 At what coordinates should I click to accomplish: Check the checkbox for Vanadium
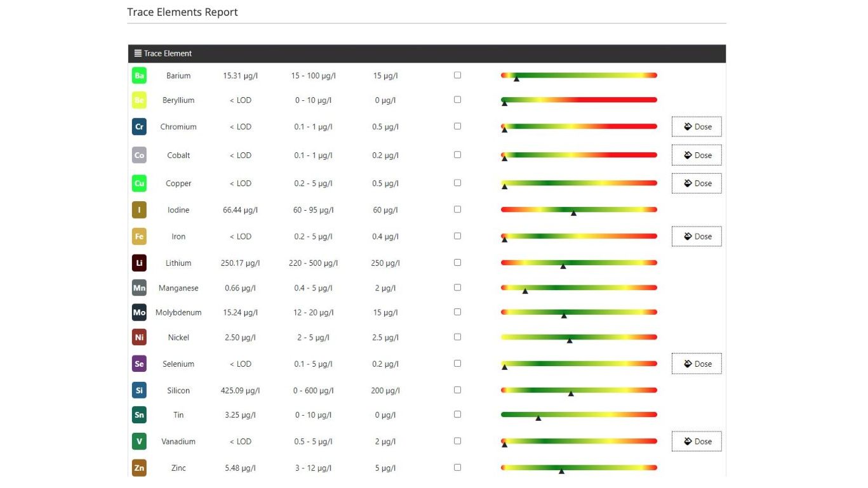tap(457, 440)
